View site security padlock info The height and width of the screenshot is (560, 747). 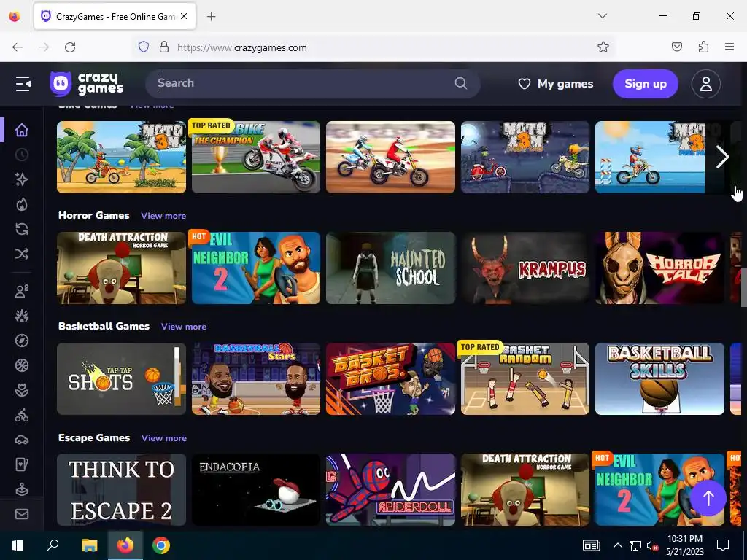[164, 47]
